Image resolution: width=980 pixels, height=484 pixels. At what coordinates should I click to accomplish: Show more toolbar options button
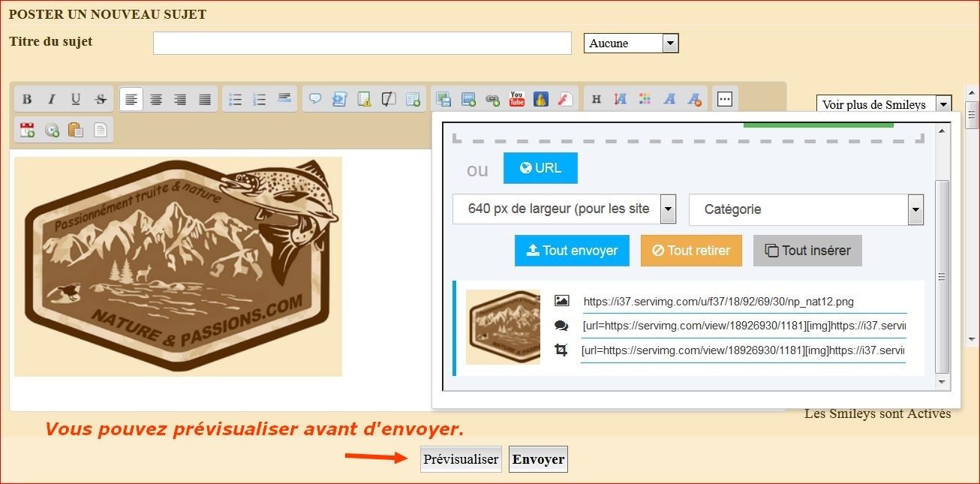click(724, 99)
